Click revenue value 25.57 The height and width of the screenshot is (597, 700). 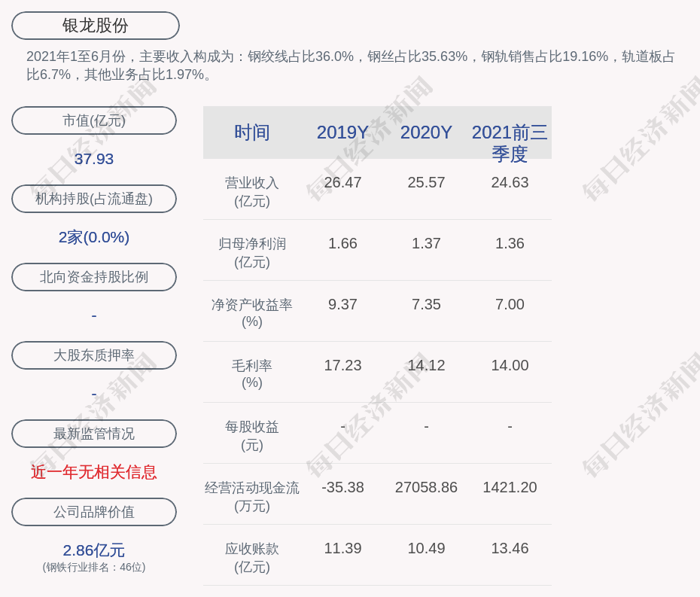click(x=426, y=183)
